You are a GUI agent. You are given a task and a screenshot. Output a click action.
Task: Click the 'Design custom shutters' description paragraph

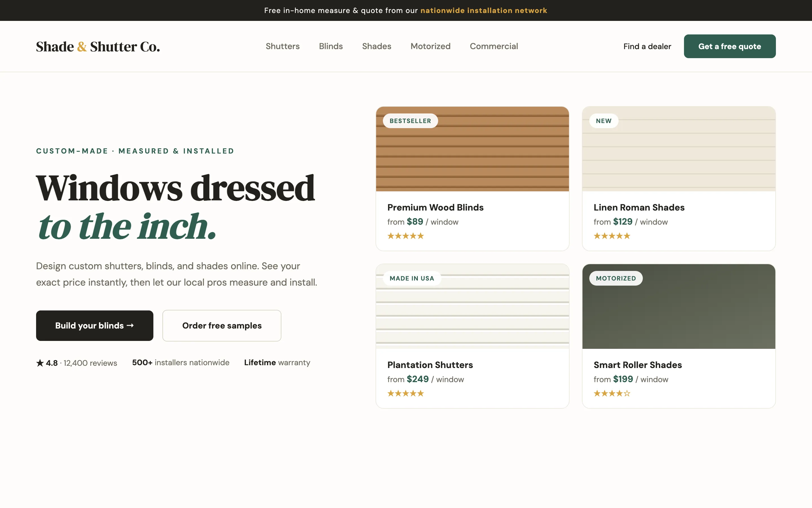176,274
